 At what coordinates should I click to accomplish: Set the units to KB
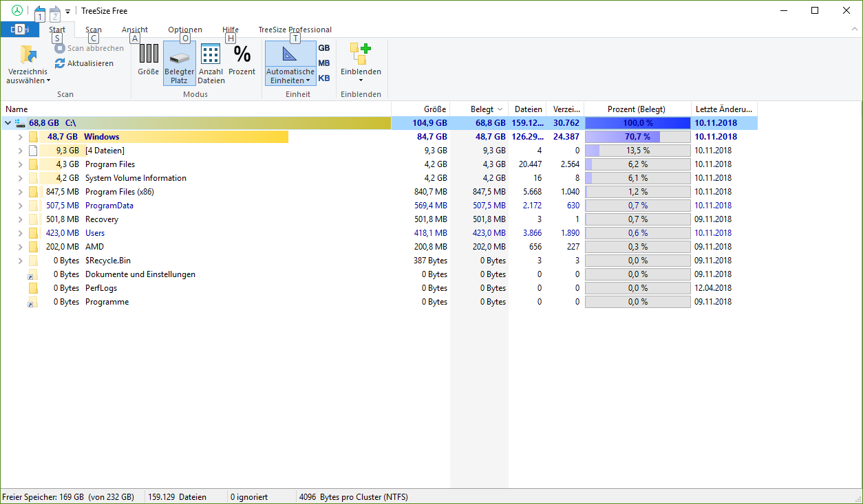point(324,78)
